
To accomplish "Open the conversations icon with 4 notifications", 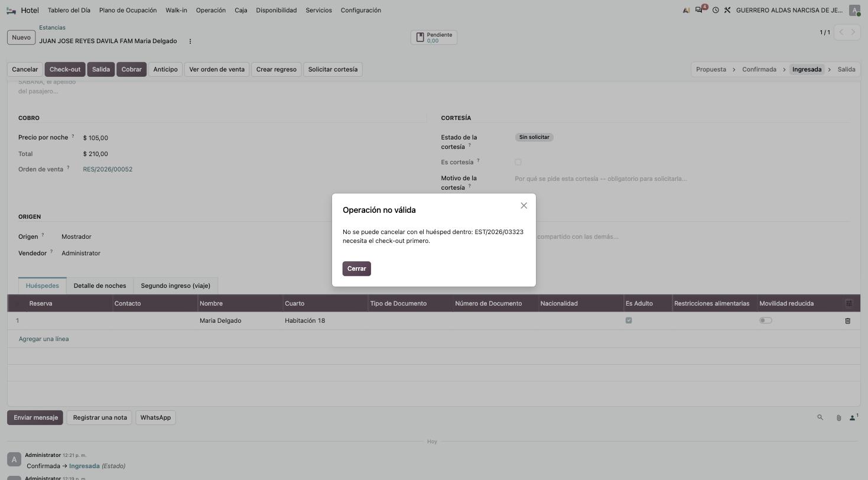I will [700, 10].
